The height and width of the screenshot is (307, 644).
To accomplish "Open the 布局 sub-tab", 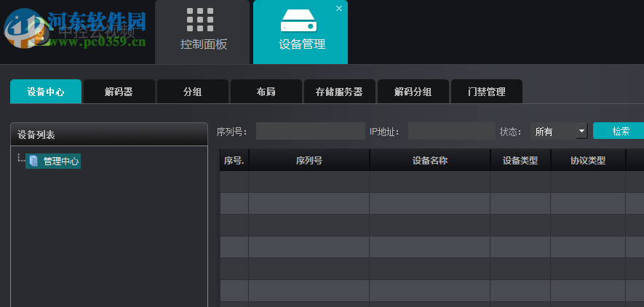I will tap(266, 92).
